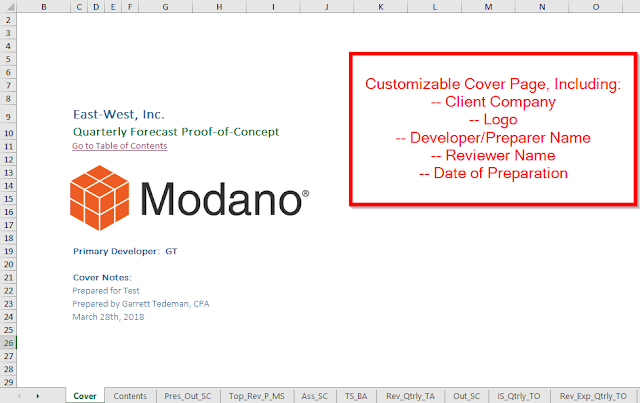Viewport: 640px width, 403px height.
Task: Click the previous-sheet scroll arrow
Action: pyautogui.click(x=19, y=396)
